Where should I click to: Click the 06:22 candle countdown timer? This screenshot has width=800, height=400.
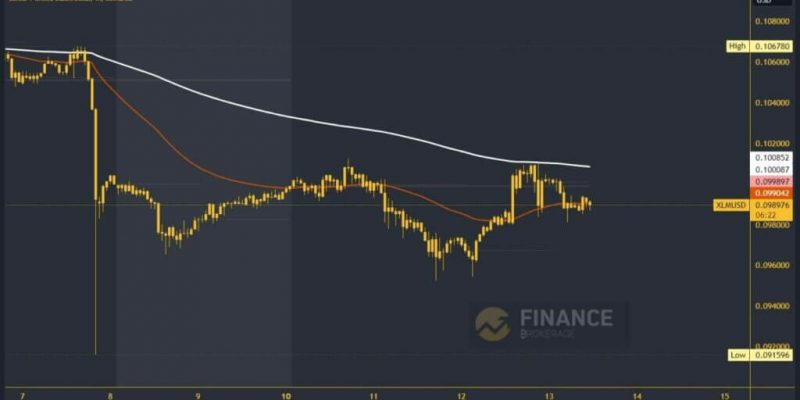point(764,215)
